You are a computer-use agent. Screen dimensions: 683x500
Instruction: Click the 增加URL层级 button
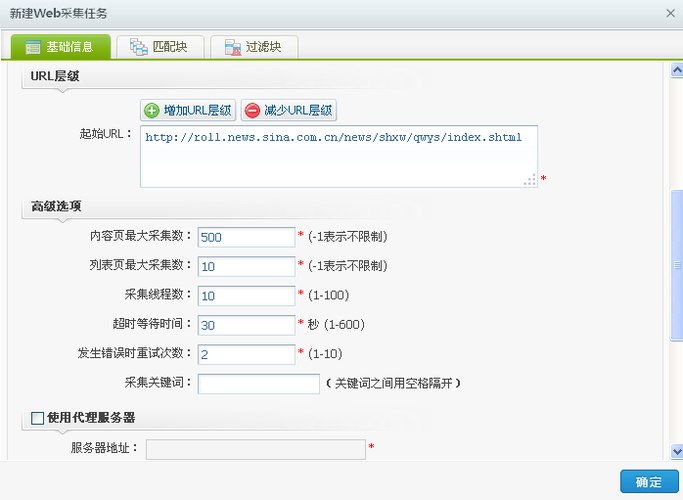tap(188, 111)
